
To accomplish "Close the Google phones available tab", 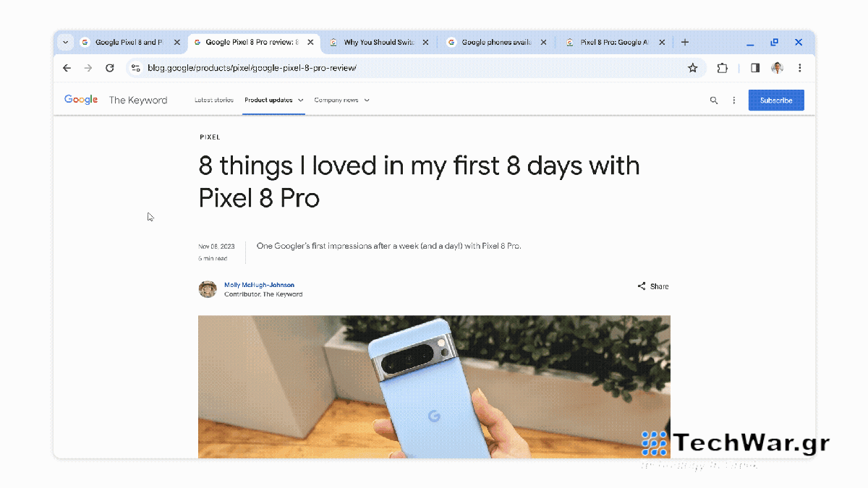I will pyautogui.click(x=544, y=43).
